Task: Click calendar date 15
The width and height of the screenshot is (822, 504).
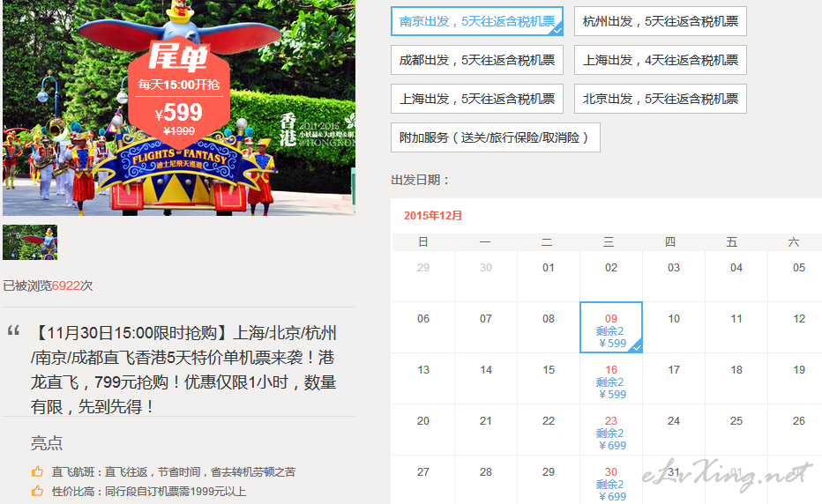Action: [x=549, y=370]
